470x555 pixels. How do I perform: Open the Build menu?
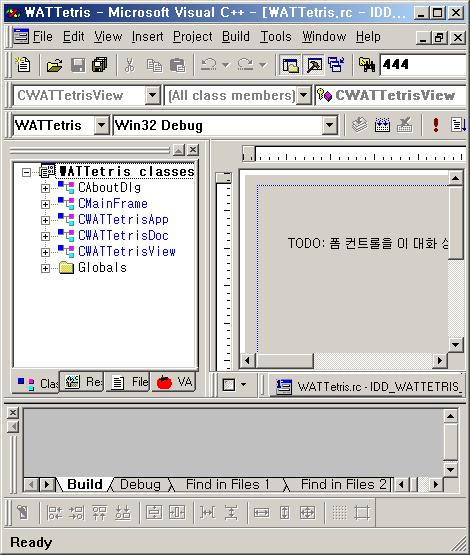tap(236, 36)
